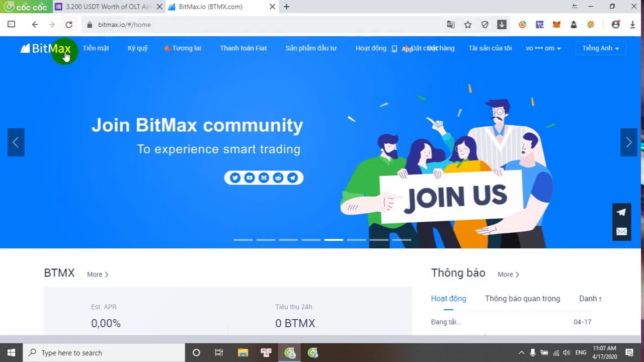Click the Windows search box

[104, 352]
